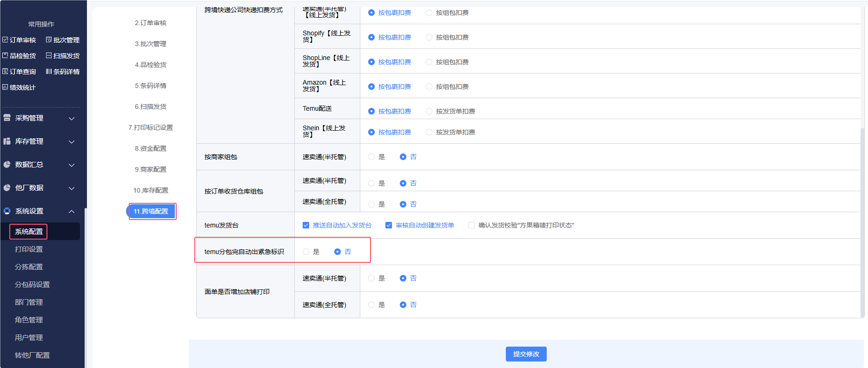This screenshot has height=368, width=868.
Task: Expand the 采购管理 menu chevron
Action: [72, 119]
